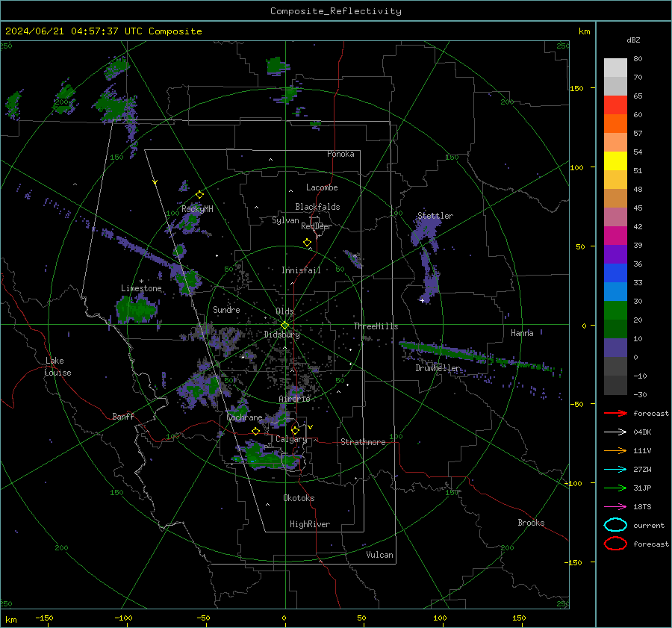Pick the purple 10 dBZ legend swatch
Image resolution: width=672 pixels, height=628 pixels.
tap(615, 348)
